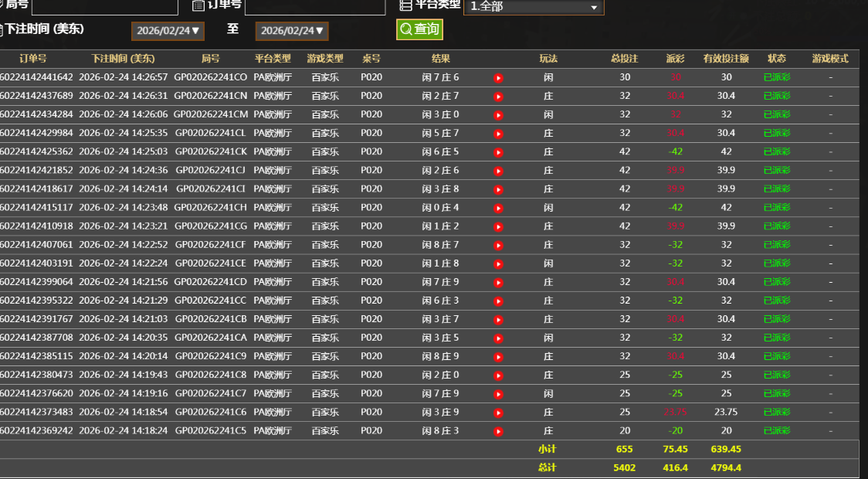Select the 下注时间 (美东) column header
The image size is (868, 479).
[123, 59]
